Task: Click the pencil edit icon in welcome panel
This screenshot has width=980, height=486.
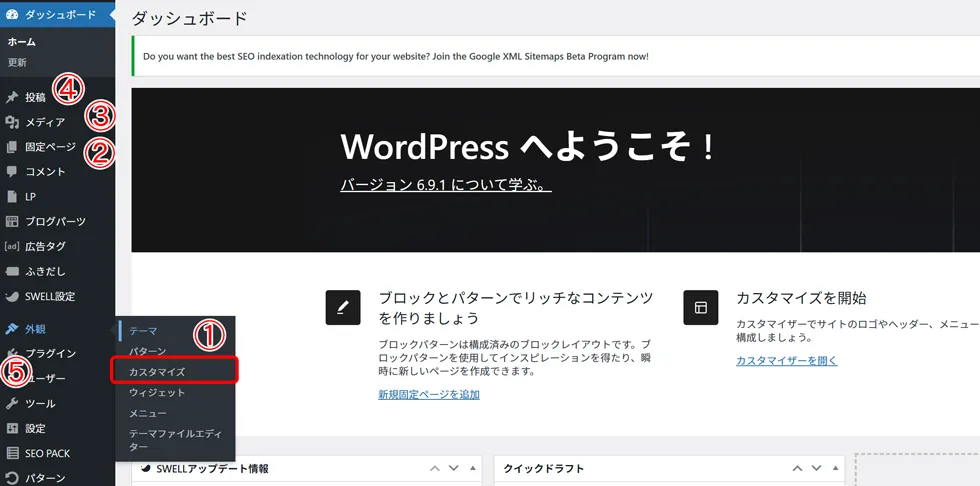Action: 343,307
